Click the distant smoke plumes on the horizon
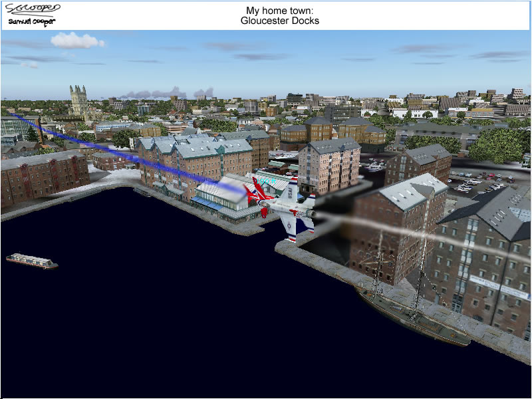The width and height of the screenshot is (532, 399). tap(166, 93)
